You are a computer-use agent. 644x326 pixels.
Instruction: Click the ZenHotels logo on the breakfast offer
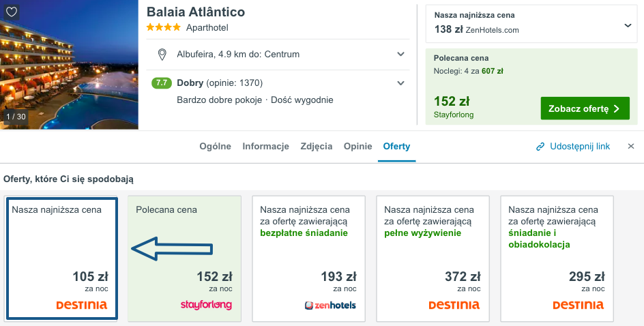pyautogui.click(x=330, y=305)
